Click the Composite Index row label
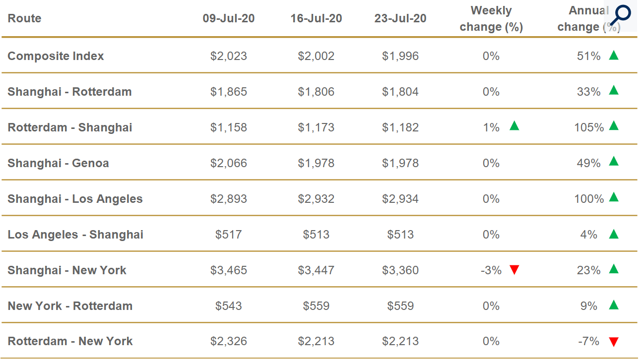The height and width of the screenshot is (364, 644). (56, 56)
